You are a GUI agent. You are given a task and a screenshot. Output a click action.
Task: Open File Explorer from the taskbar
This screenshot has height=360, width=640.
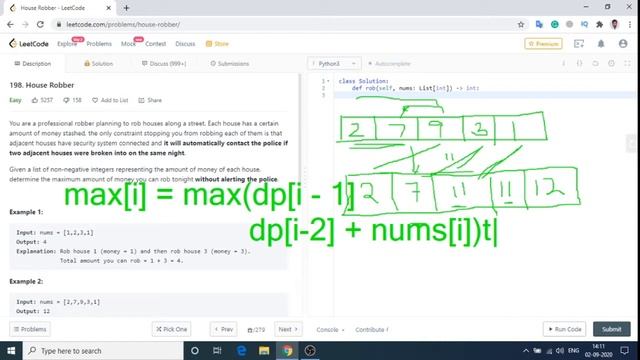tap(264, 351)
